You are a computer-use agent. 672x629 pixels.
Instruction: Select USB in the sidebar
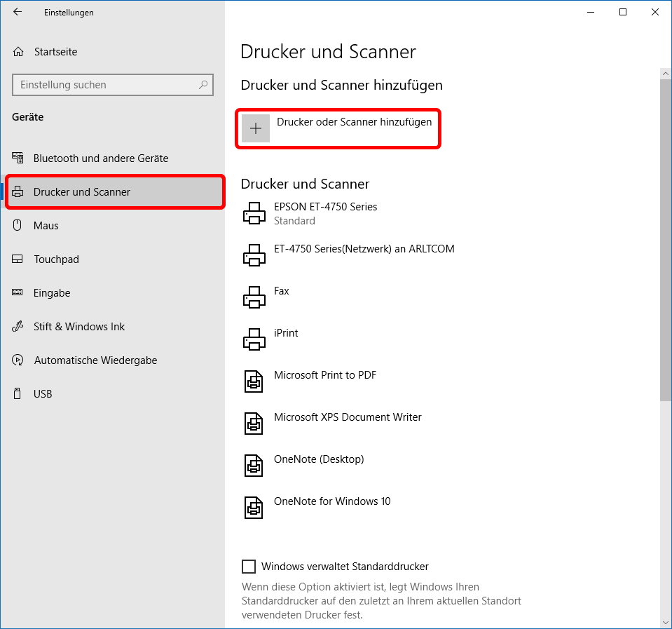(x=43, y=394)
